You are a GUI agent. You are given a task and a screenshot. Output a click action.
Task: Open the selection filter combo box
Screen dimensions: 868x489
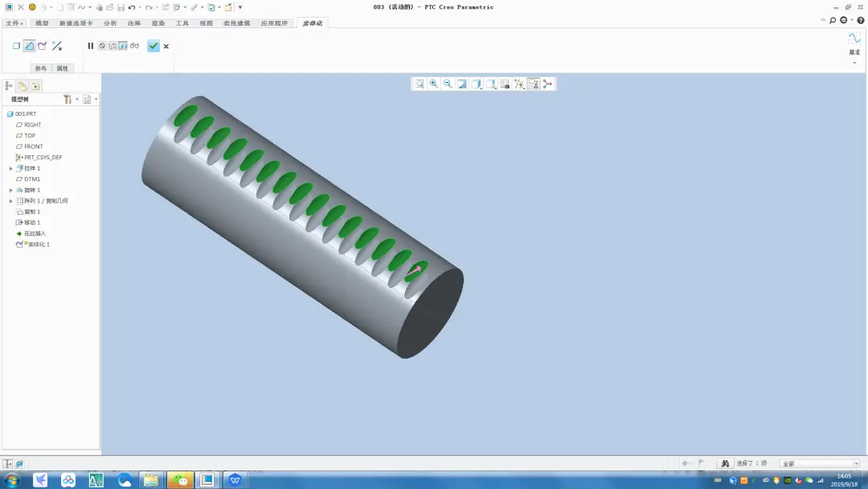tap(820, 463)
